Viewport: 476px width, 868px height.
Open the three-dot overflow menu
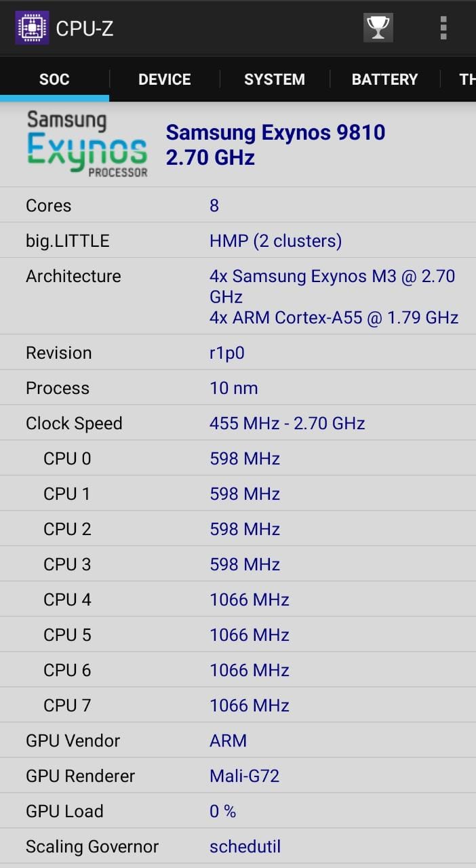click(x=443, y=28)
